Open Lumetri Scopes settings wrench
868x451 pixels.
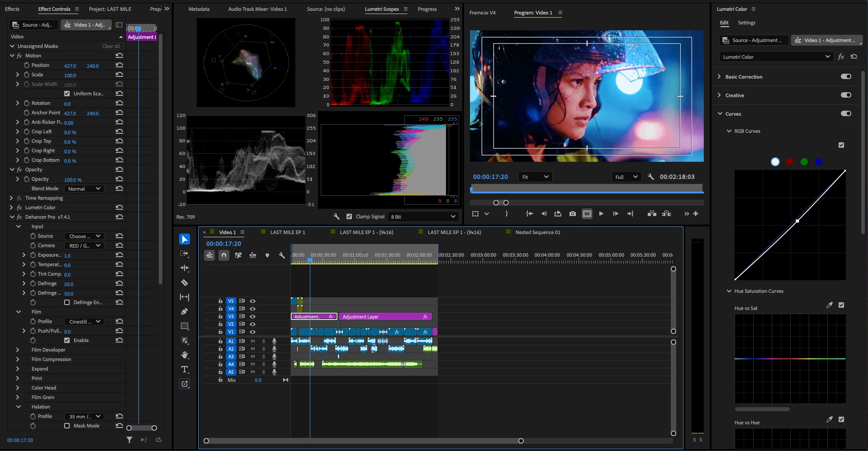[337, 216]
